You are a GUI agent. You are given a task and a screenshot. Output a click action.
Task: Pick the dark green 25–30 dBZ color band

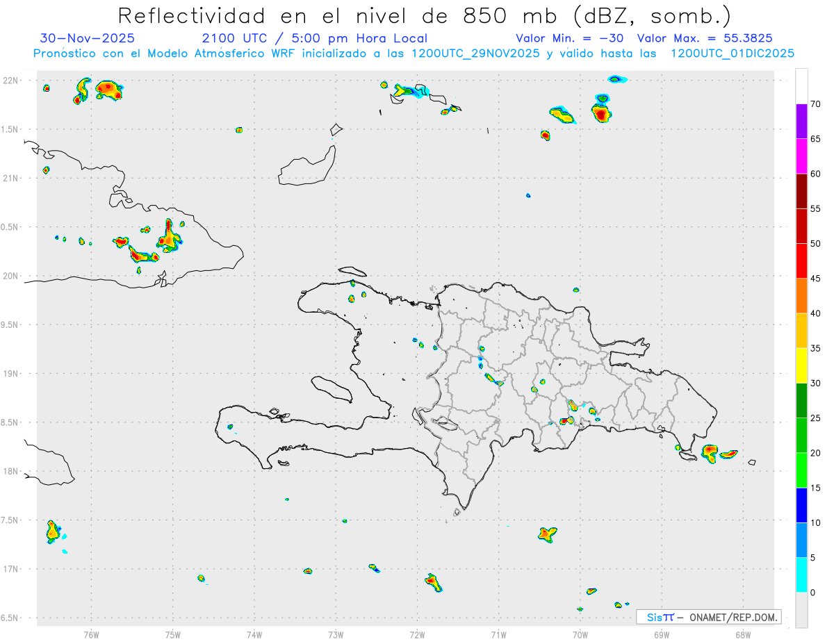[801, 400]
